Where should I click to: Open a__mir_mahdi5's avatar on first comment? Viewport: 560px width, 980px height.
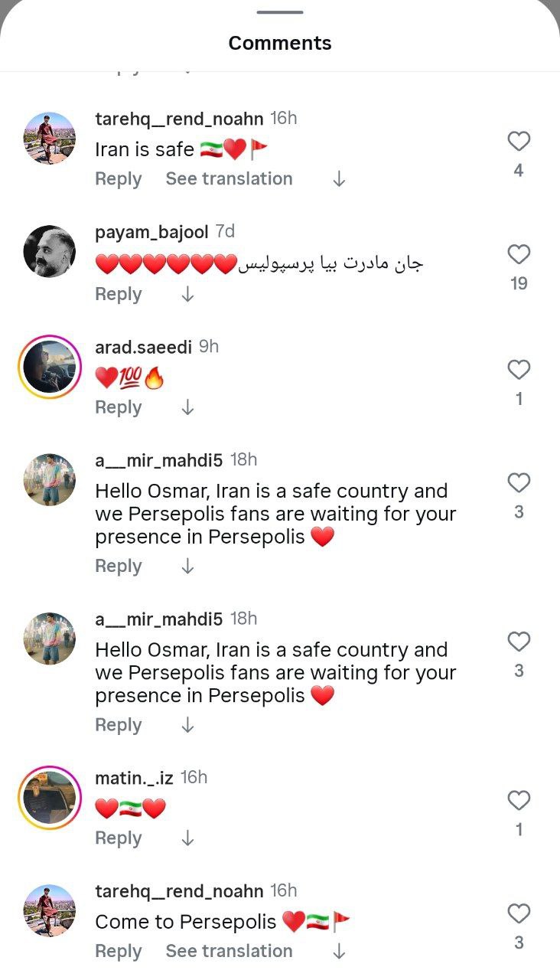click(x=50, y=480)
